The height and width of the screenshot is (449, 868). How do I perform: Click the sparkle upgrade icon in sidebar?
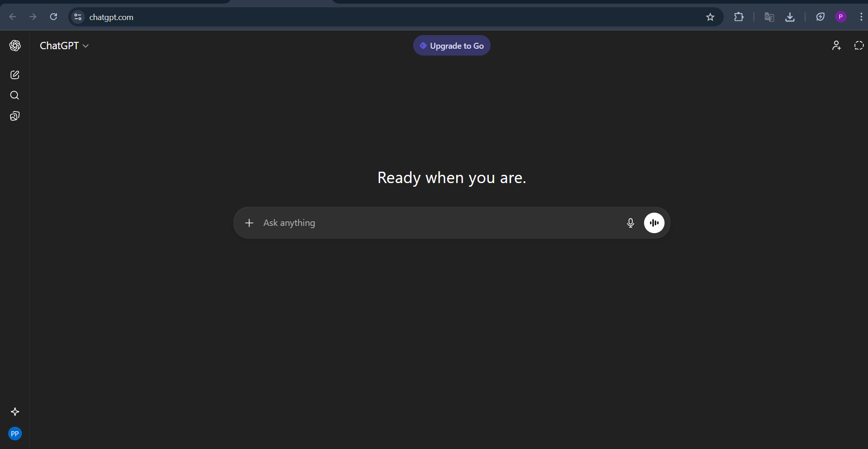(x=15, y=412)
